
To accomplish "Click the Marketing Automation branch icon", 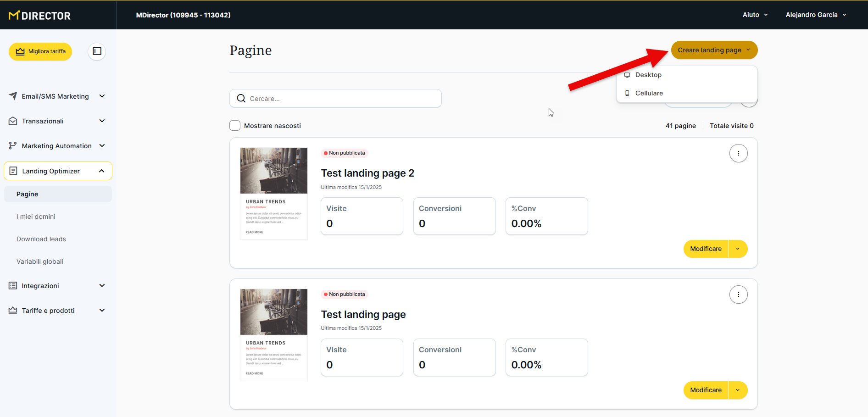I will click(x=13, y=146).
